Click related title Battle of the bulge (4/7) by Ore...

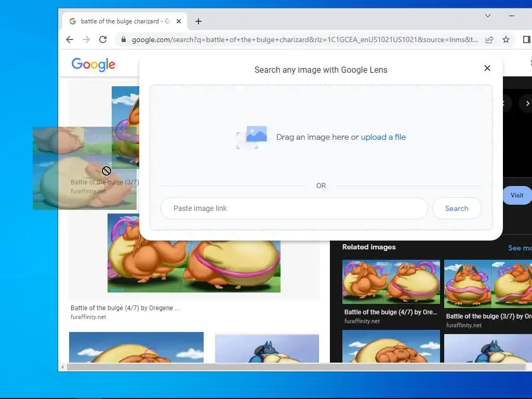(391, 312)
